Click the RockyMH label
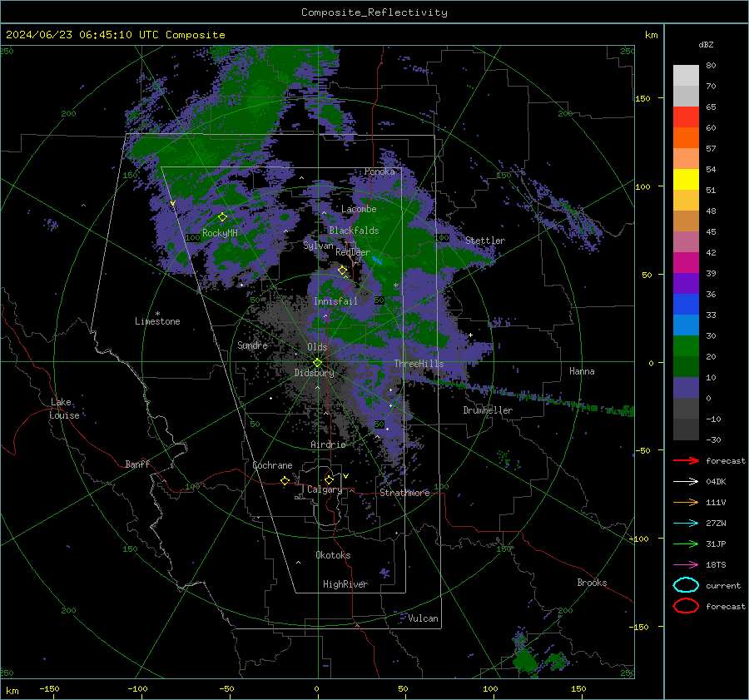The width and height of the screenshot is (749, 700). 220,233
